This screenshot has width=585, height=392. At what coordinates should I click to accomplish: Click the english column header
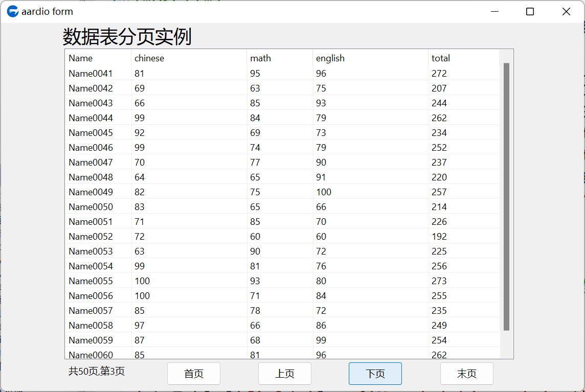pyautogui.click(x=370, y=58)
